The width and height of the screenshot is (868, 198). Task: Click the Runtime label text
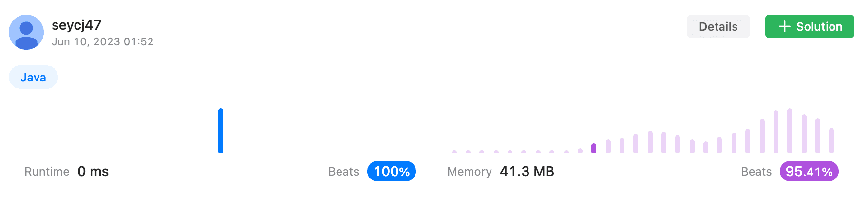(x=47, y=172)
